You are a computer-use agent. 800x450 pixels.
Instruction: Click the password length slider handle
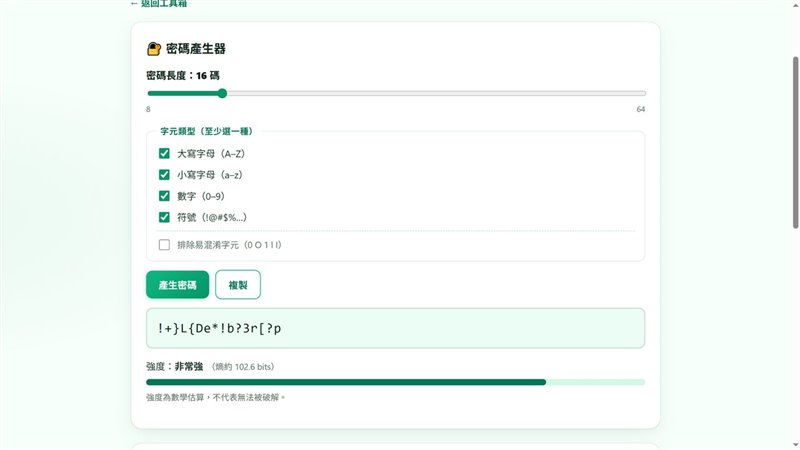click(222, 93)
